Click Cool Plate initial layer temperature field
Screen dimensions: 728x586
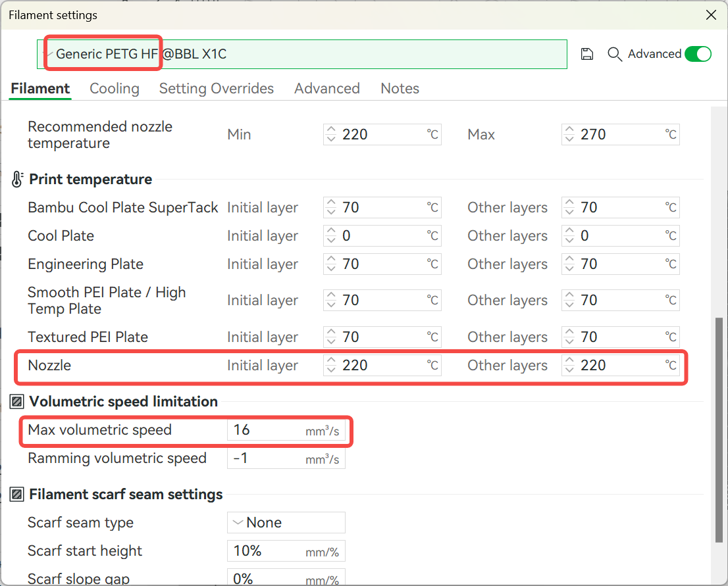382,235
